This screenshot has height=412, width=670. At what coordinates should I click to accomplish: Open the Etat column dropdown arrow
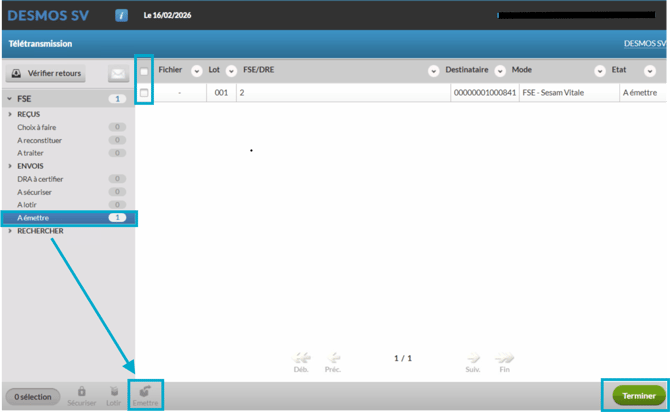[649, 71]
